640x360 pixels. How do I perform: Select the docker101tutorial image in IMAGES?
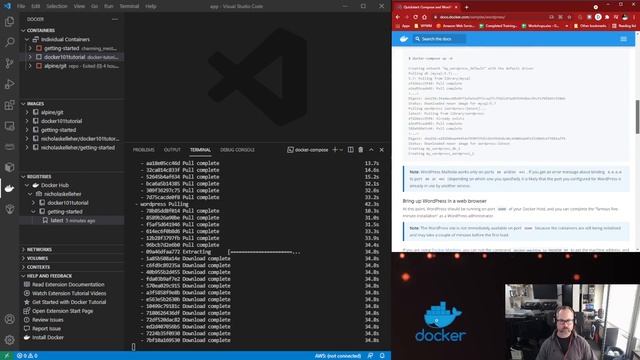(61, 121)
